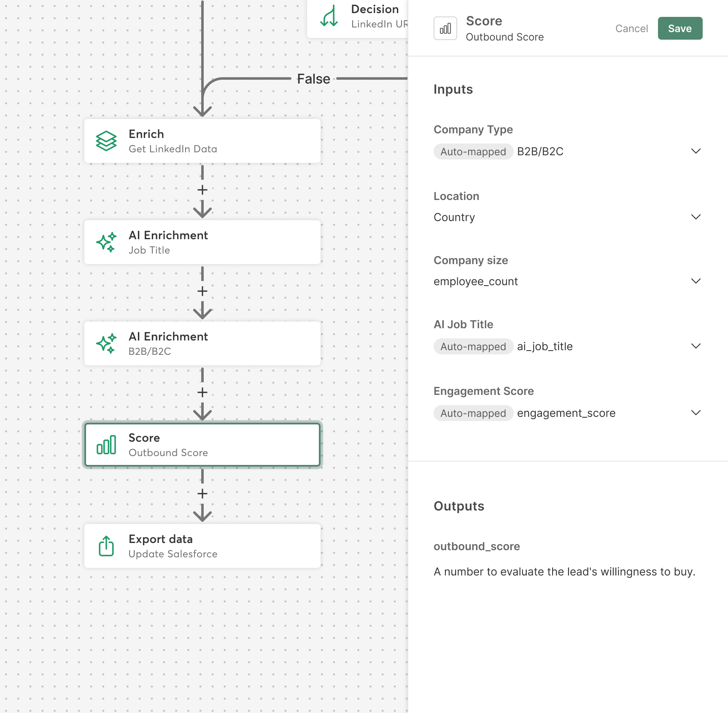Select the AI Enrichment B2B/B2C node
This screenshot has height=713, width=728.
[202, 343]
